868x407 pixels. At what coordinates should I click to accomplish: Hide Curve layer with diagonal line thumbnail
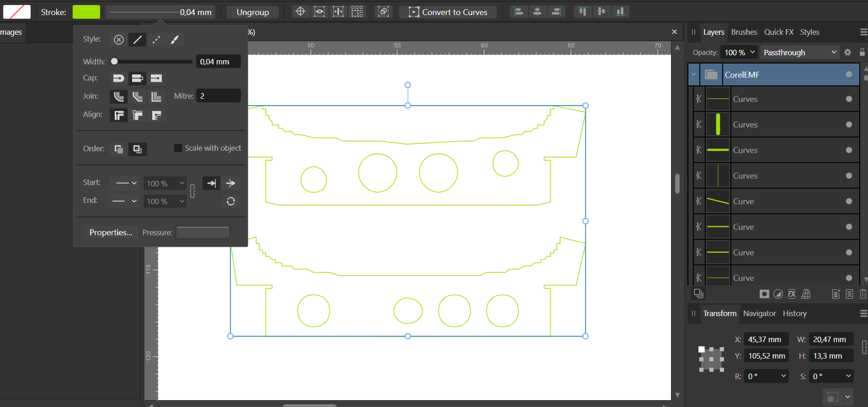coord(849,201)
